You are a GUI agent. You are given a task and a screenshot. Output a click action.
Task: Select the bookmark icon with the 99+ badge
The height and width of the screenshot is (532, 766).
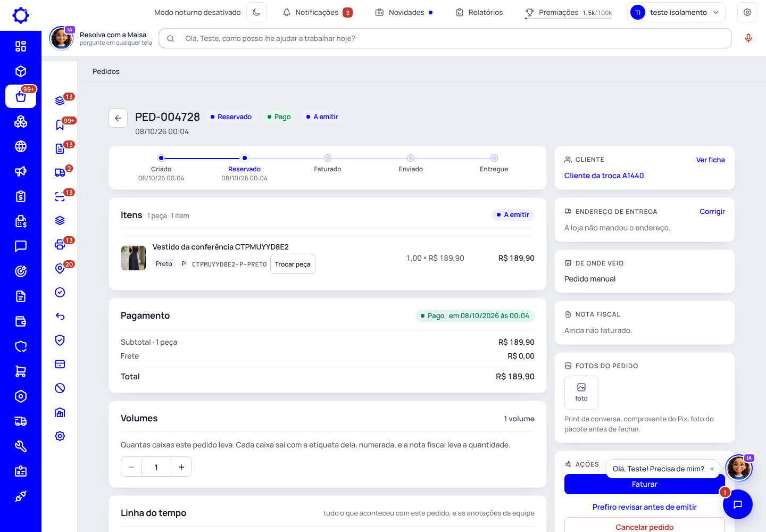point(60,124)
